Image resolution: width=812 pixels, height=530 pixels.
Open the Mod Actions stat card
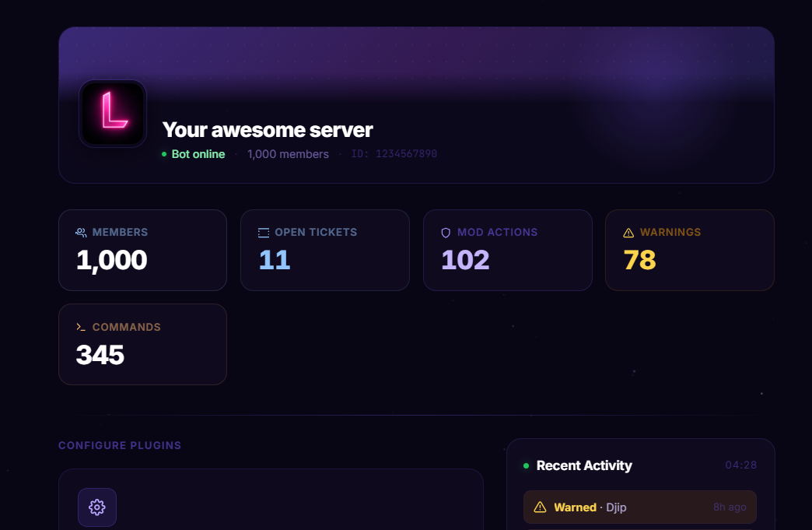coord(507,251)
